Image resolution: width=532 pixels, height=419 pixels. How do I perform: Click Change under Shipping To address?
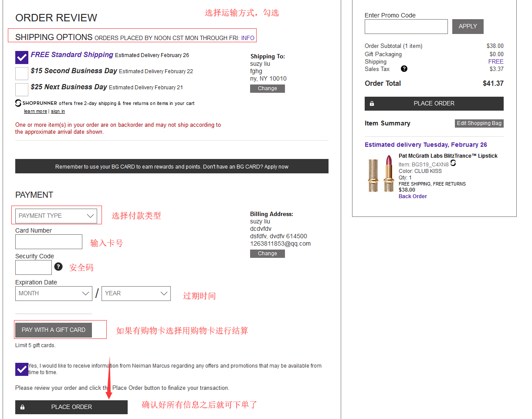pos(268,88)
